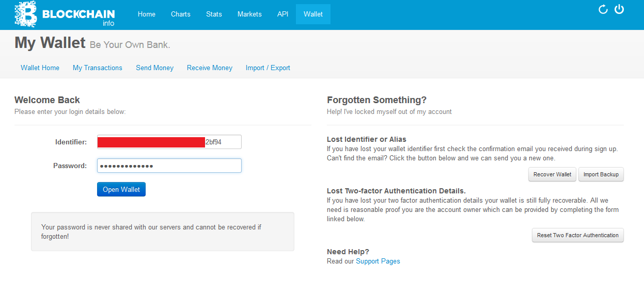Viewport: 644px width, 296px height.
Task: Open the Send Money tab
Action: tap(154, 68)
